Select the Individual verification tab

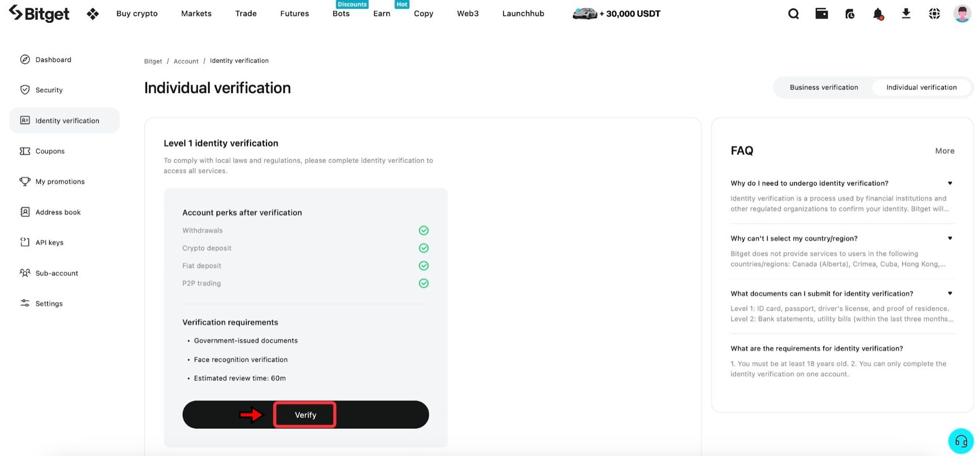(x=922, y=87)
